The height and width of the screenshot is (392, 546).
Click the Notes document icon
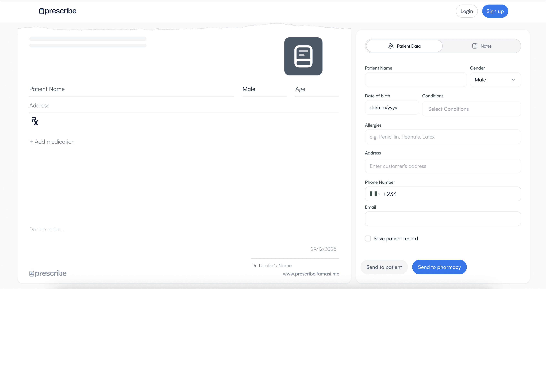click(x=475, y=46)
